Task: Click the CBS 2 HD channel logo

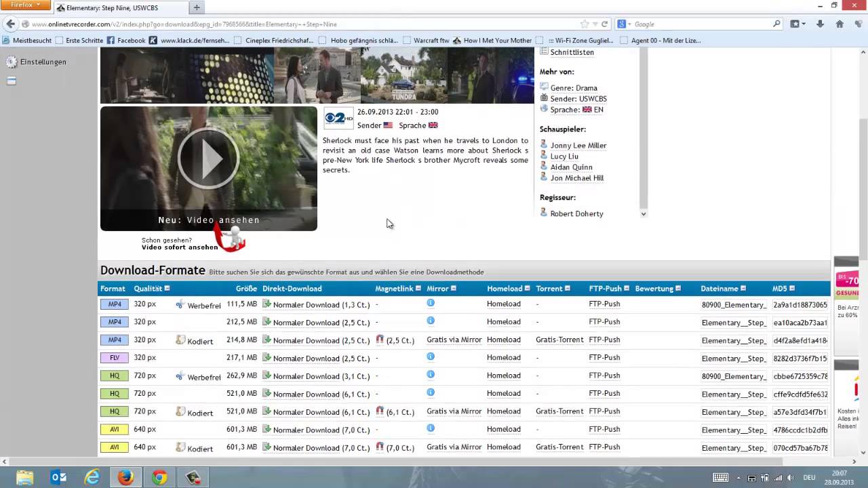Action: 338,118
